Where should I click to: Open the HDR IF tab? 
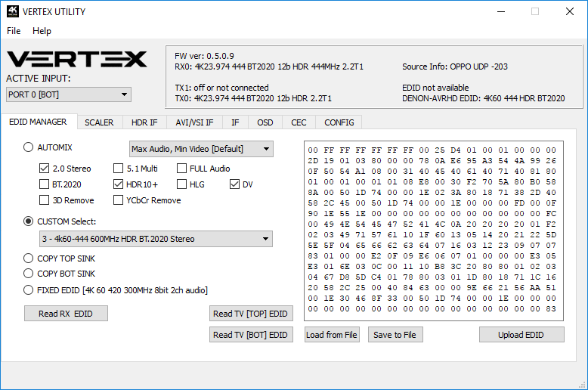144,122
